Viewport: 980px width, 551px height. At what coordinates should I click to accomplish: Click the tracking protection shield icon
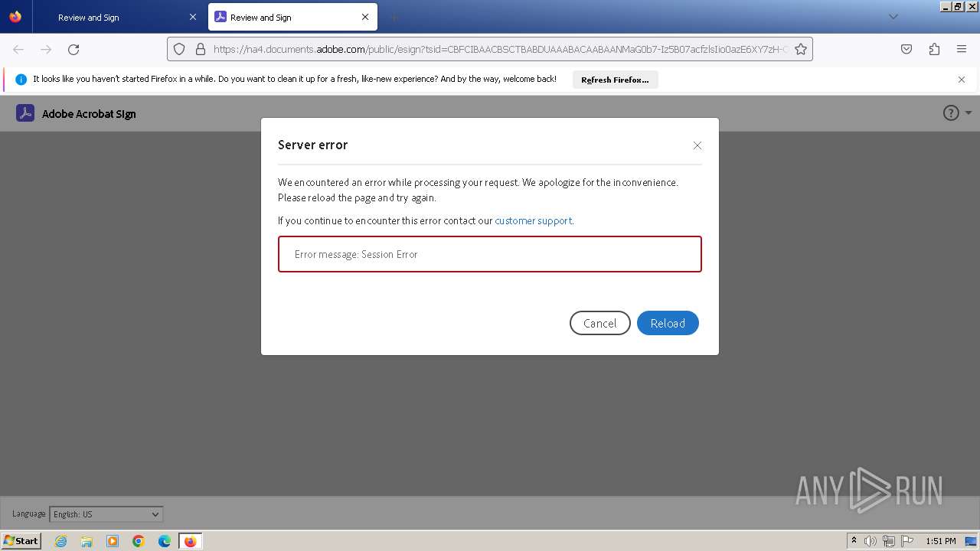click(179, 49)
